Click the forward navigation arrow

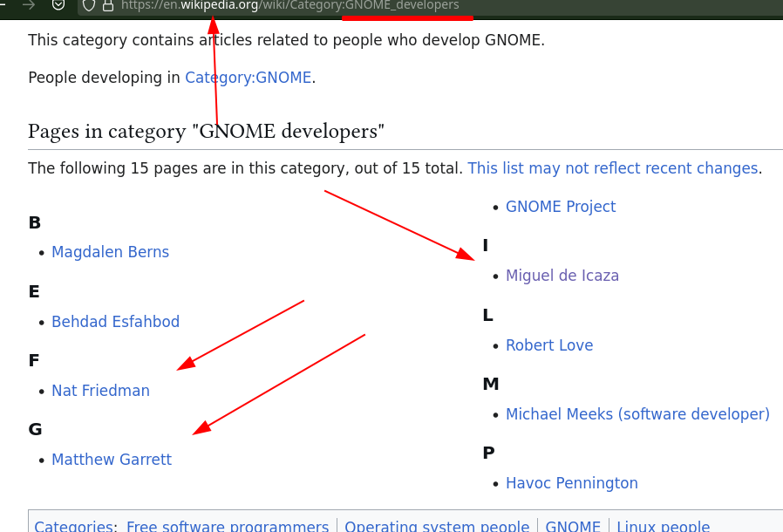tap(29, 5)
